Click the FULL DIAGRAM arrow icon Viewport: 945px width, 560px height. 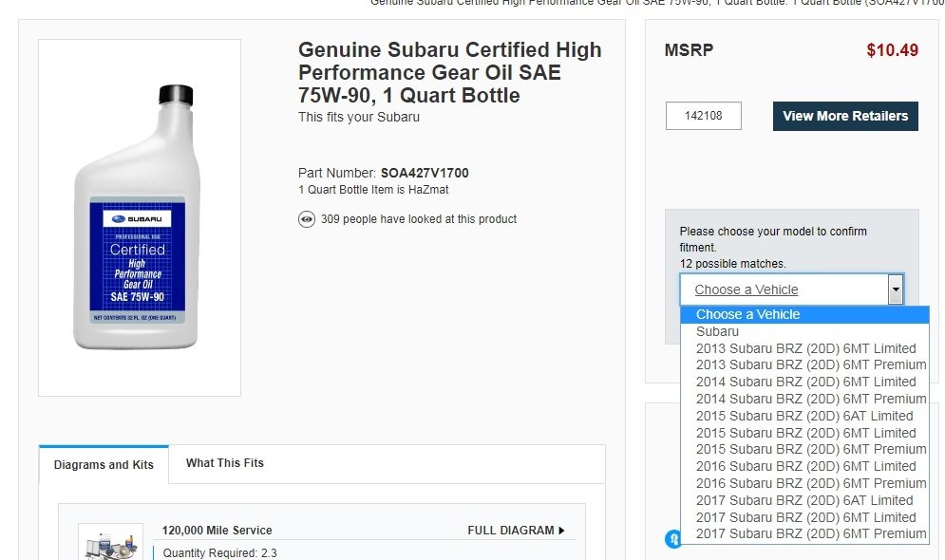(561, 531)
